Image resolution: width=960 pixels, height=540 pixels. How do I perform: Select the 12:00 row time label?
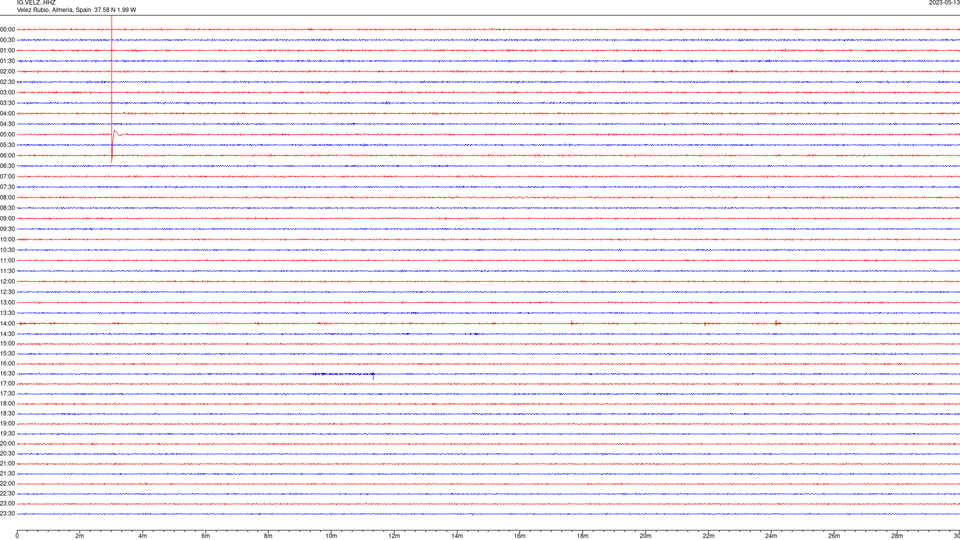[x=7, y=282]
